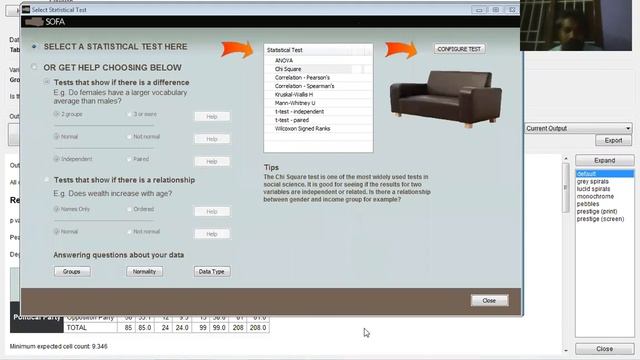Select 'default' style in the style list

[x=604, y=174]
